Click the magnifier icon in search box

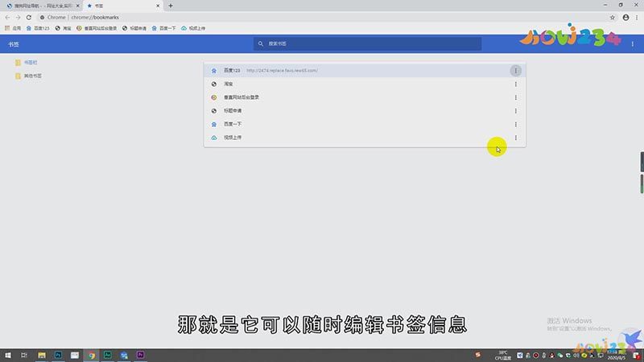pyautogui.click(x=260, y=43)
